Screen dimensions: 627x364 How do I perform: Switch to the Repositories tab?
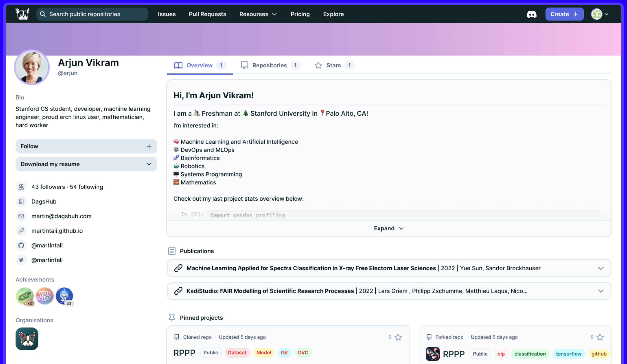(270, 65)
